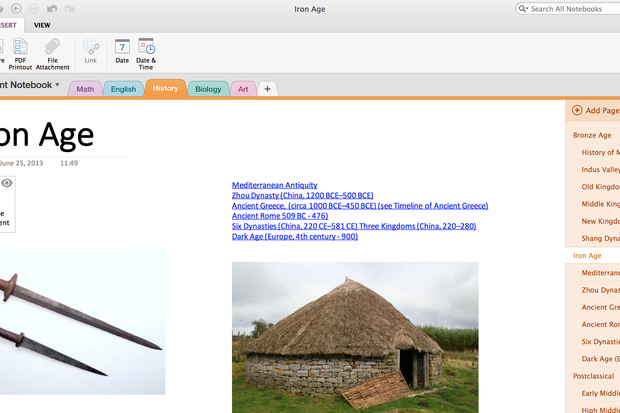Select the iron swords image
The image size is (620, 413).
pos(83,321)
